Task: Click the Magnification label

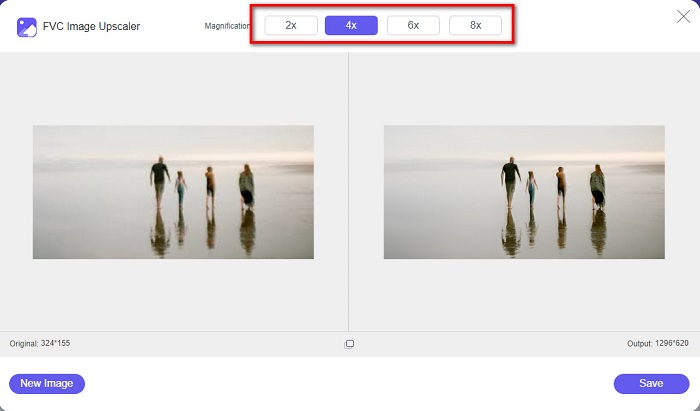Action: 227,26
